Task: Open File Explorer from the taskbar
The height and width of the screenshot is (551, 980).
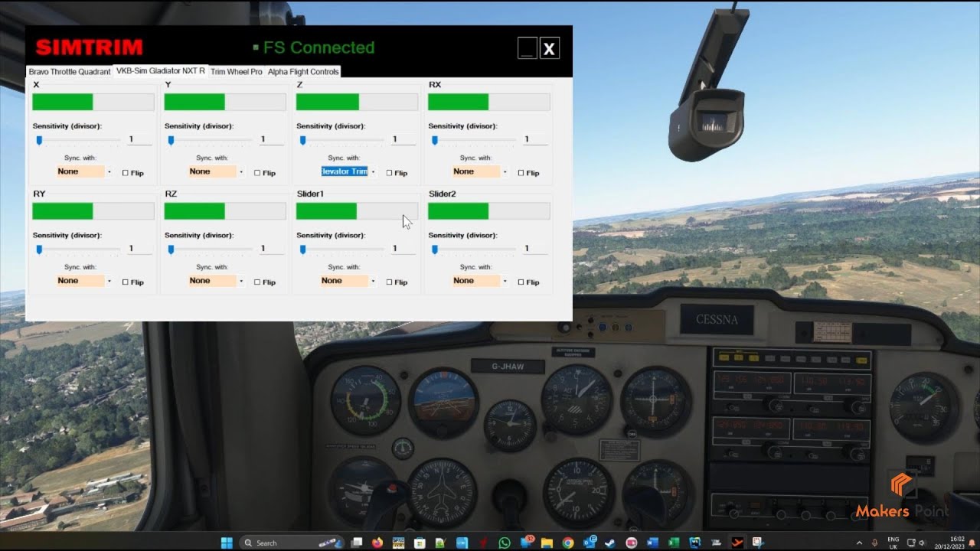Action: click(547, 543)
